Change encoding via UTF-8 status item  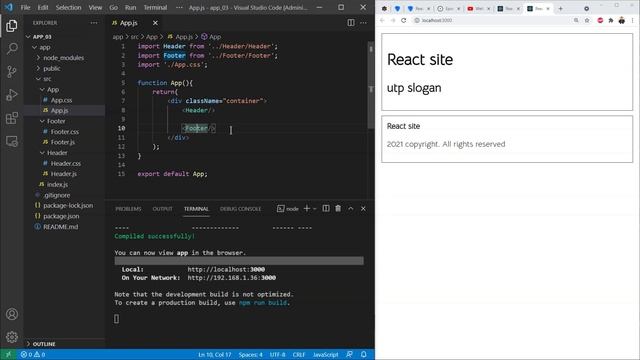[278, 355]
